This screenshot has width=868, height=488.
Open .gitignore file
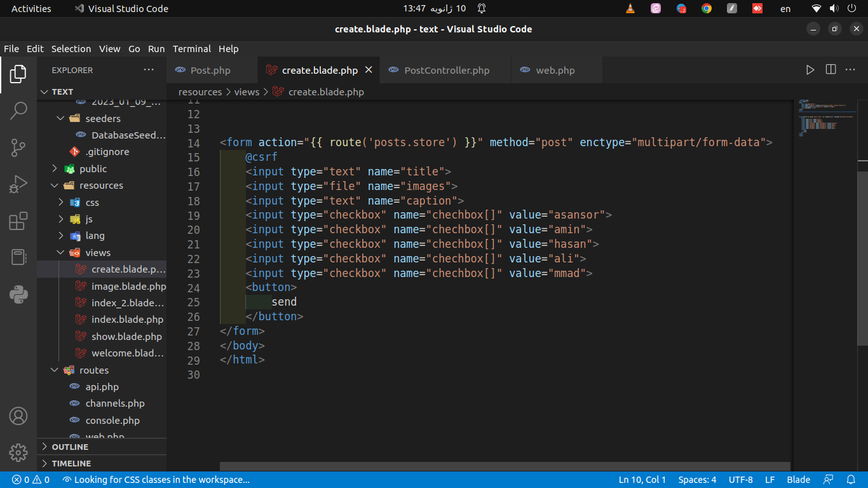pyautogui.click(x=102, y=152)
